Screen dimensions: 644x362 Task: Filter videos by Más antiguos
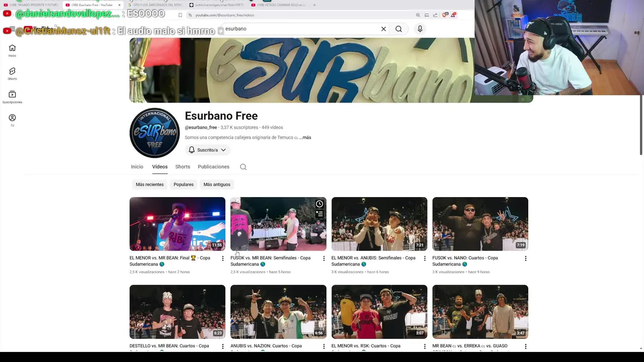(217, 185)
